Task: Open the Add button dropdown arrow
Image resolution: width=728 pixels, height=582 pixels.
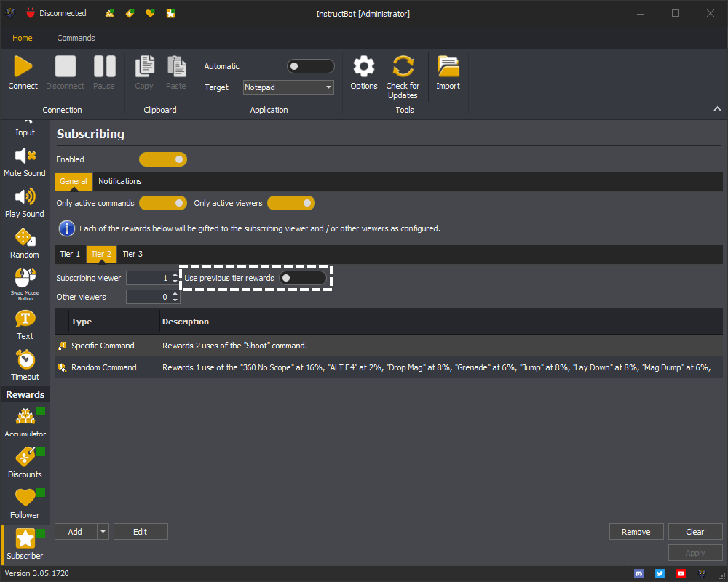Action: click(x=103, y=532)
